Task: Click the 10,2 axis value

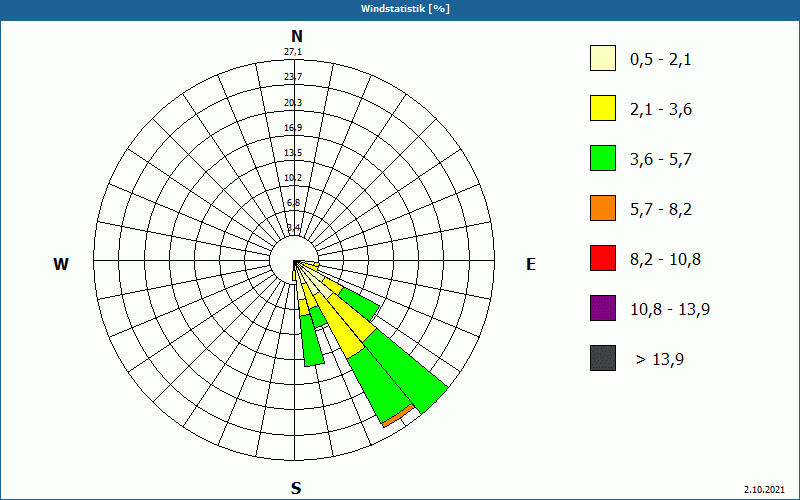Action: (x=293, y=178)
